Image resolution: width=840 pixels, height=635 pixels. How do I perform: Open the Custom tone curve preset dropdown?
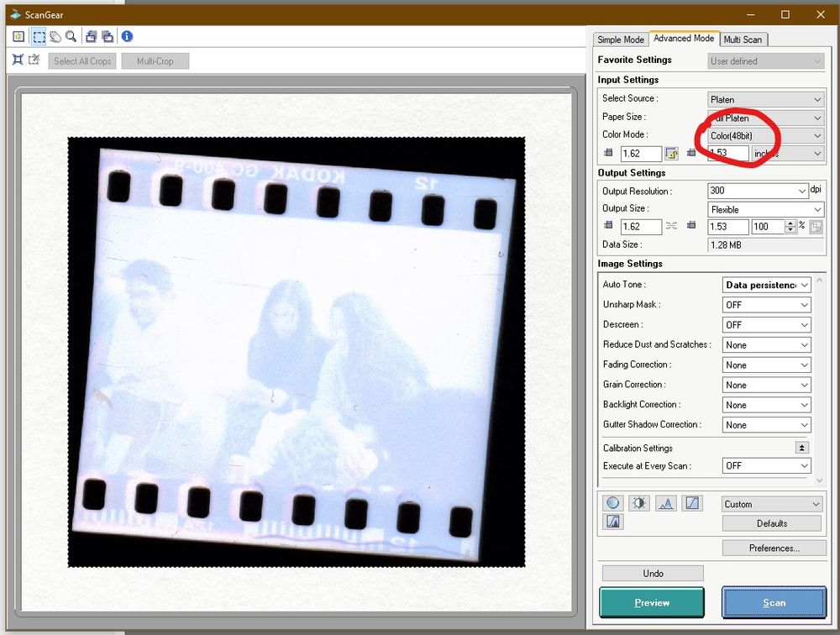(771, 504)
